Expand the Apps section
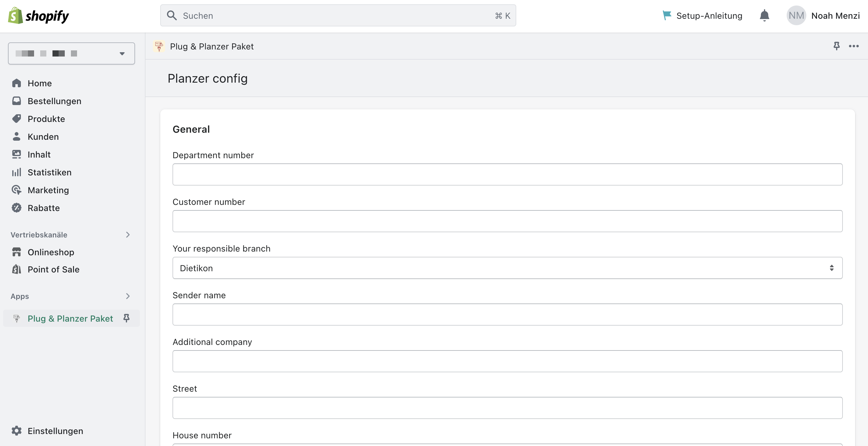 tap(127, 296)
